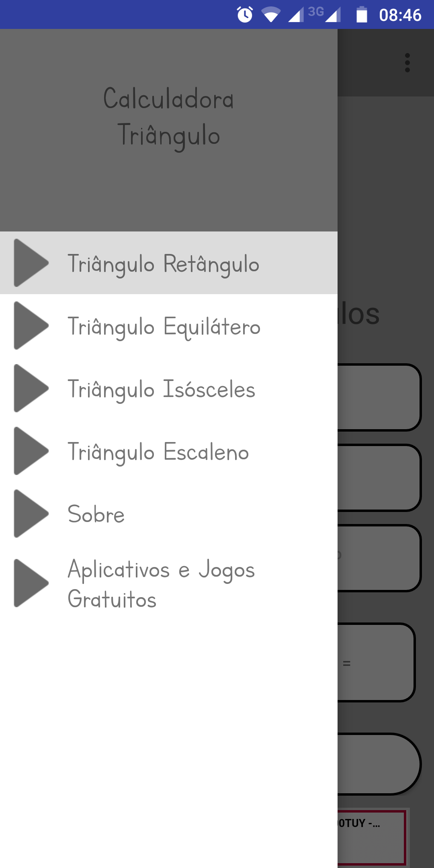Choose Triângulo Escaleno from drawer
This screenshot has width=434, height=868.
[158, 452]
